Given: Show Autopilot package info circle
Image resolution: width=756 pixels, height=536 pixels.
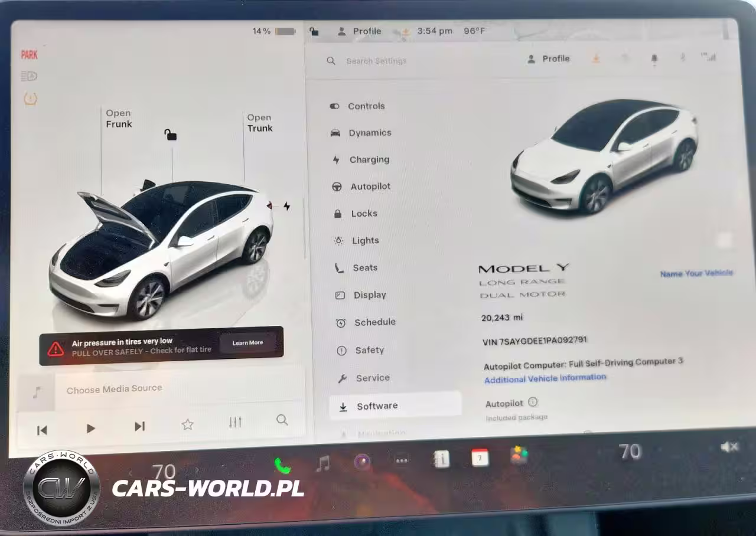Looking at the screenshot, I should coord(533,402).
